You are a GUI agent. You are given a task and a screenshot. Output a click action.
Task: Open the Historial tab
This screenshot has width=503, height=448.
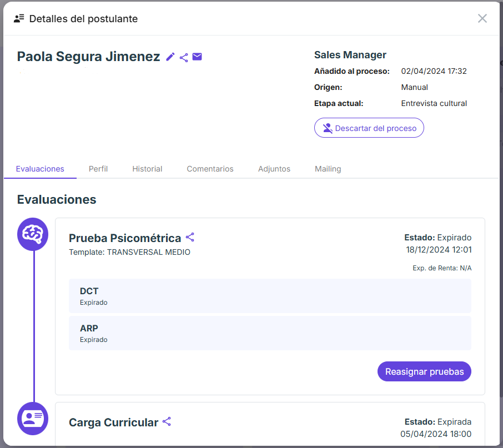(147, 169)
